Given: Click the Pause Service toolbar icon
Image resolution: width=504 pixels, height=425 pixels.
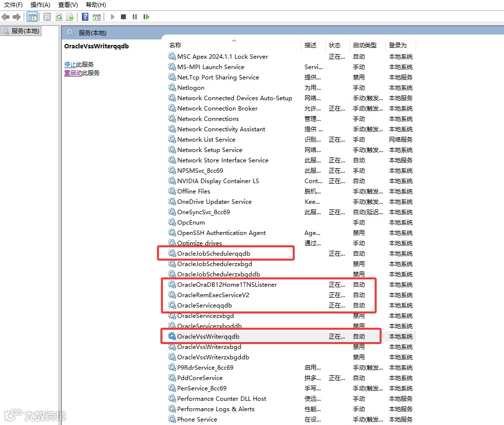Looking at the screenshot, I should [135, 17].
